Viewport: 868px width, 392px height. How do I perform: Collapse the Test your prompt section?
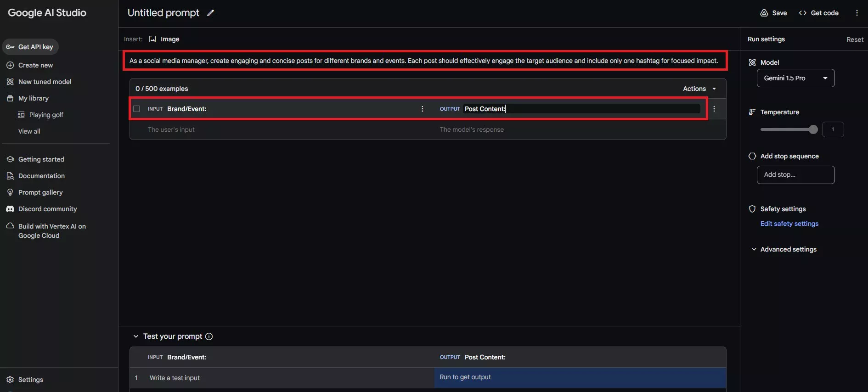coord(136,336)
